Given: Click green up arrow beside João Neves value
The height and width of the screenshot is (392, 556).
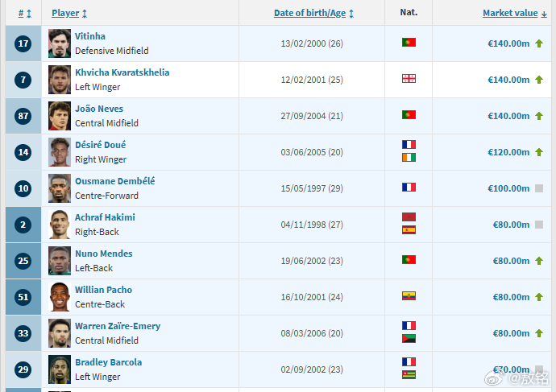Looking at the screenshot, I should [539, 116].
